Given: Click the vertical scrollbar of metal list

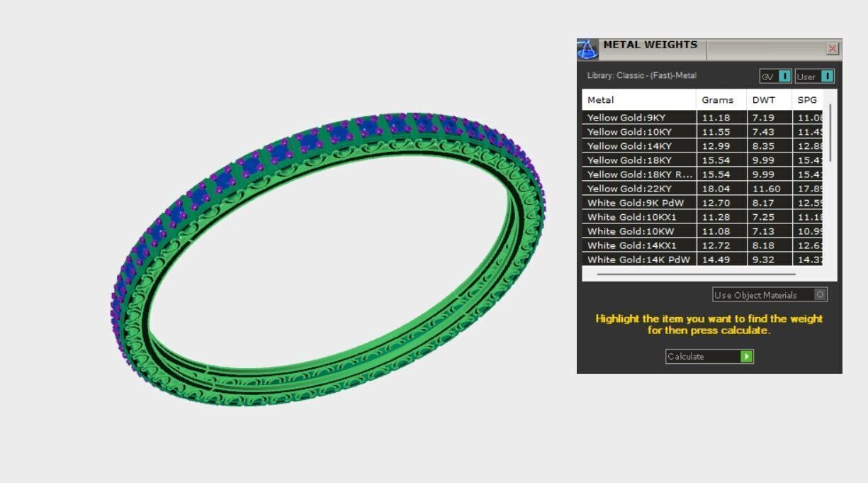Looking at the screenshot, I should coord(830,132).
